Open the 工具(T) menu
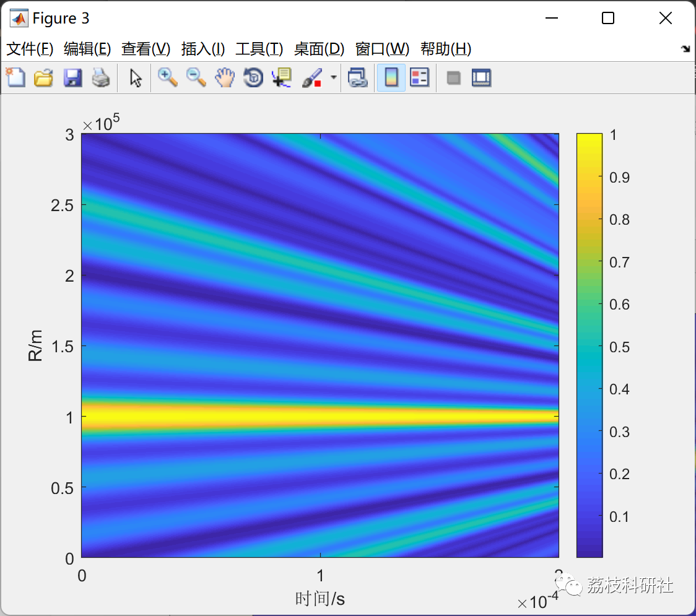This screenshot has width=696, height=616. coord(259,49)
